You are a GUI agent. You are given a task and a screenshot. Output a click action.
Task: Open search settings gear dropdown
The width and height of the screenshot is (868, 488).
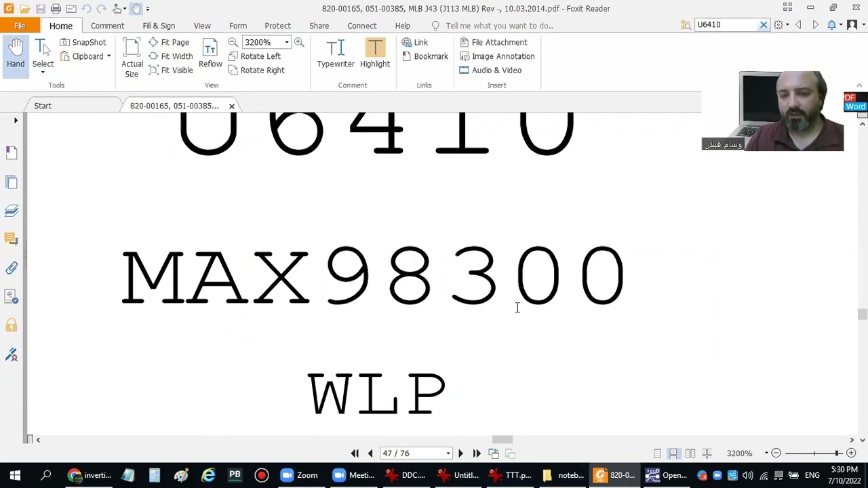tap(781, 25)
